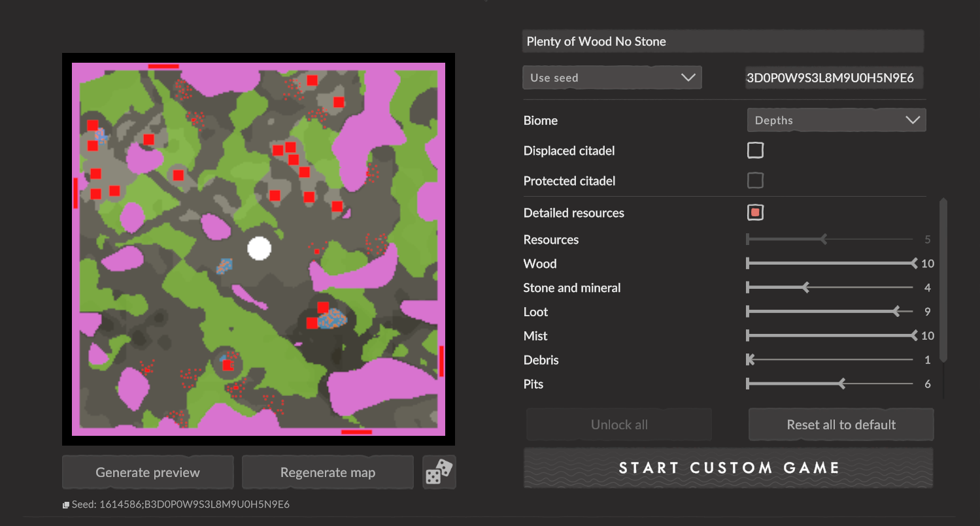The height and width of the screenshot is (526, 980).
Task: Click the Wood value 10
Action: 928,264
